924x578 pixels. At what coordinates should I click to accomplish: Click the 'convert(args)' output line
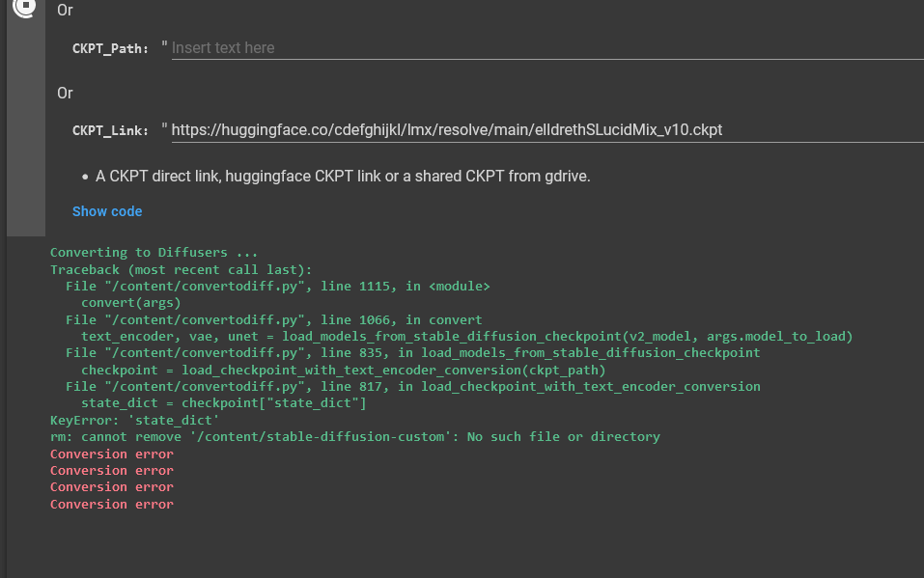click(130, 302)
